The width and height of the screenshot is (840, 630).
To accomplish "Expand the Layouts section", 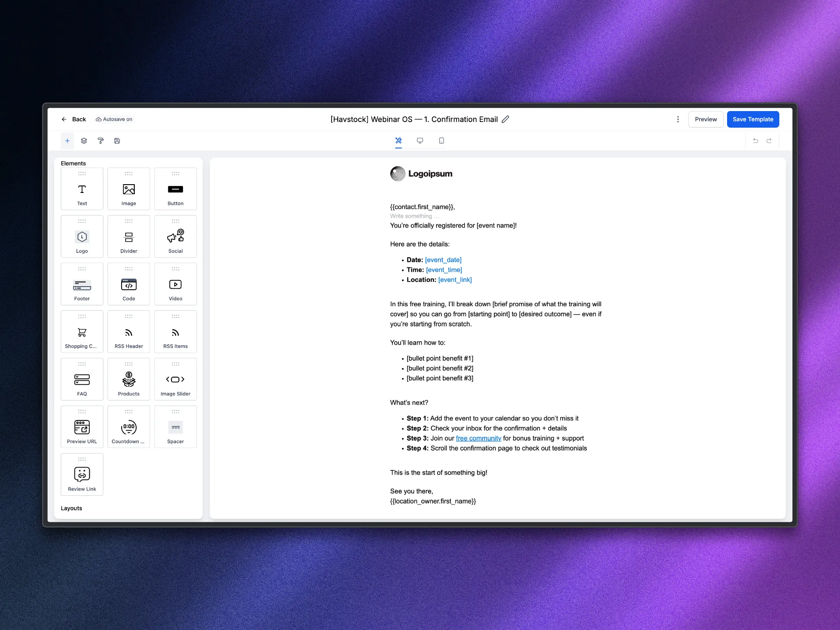I will click(x=71, y=508).
